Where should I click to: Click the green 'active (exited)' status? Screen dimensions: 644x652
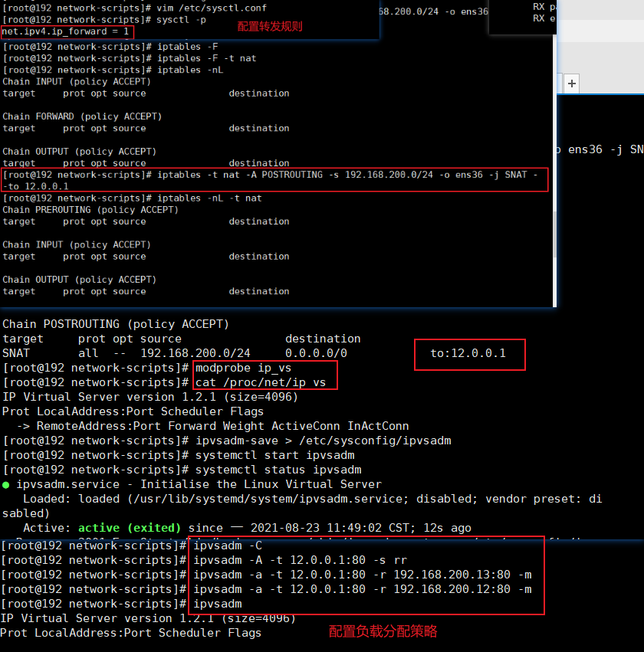tap(130, 528)
